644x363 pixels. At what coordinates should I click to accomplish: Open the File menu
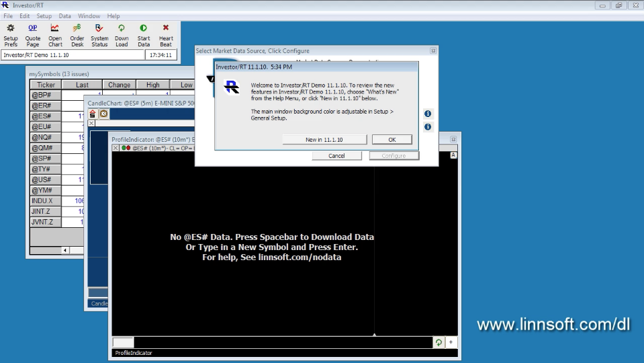click(8, 16)
